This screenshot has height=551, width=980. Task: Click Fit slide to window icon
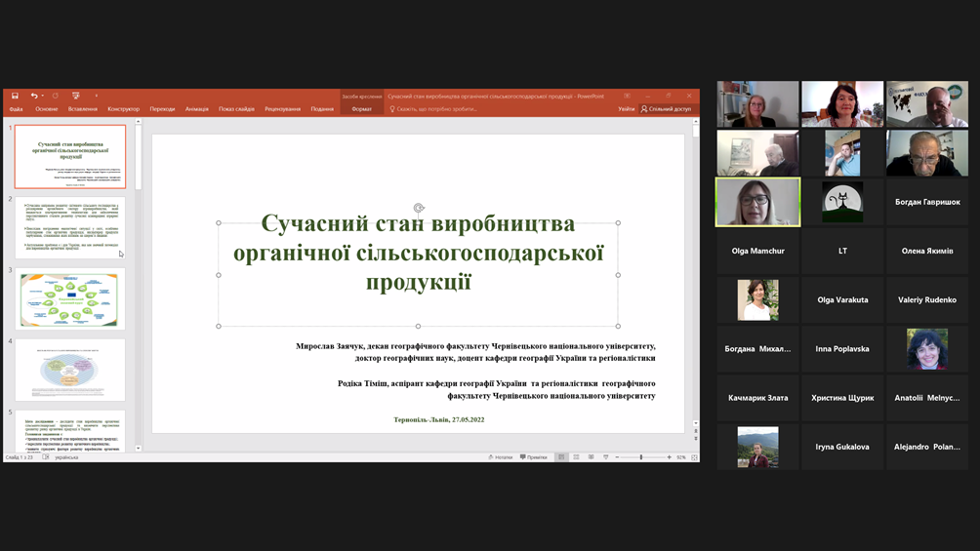(x=694, y=457)
